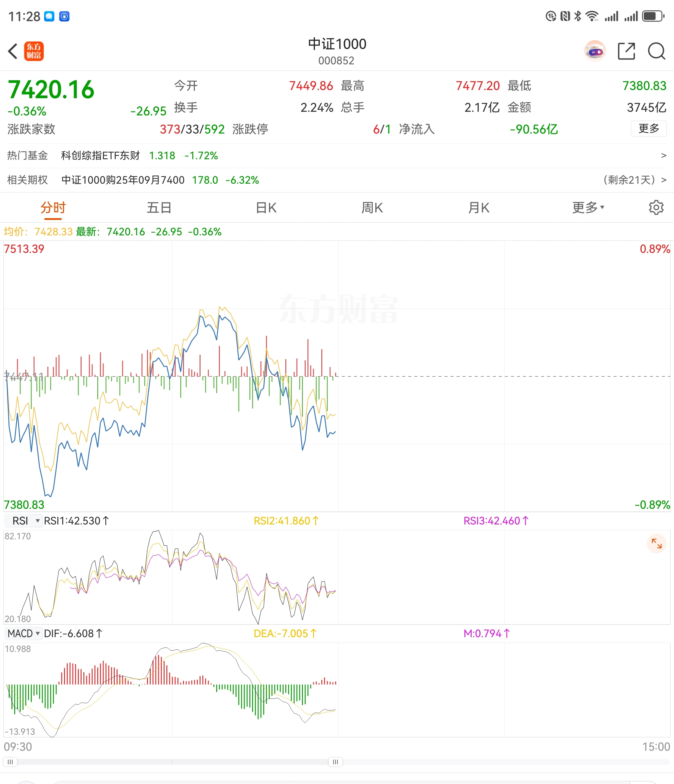
Task: Switch to the 五日 tab
Action: pos(159,207)
